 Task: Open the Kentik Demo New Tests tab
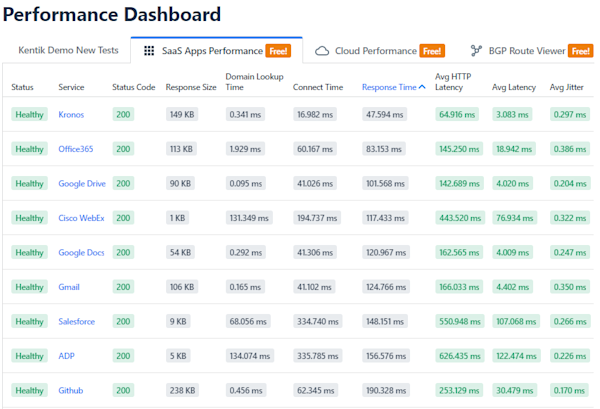[x=68, y=50]
